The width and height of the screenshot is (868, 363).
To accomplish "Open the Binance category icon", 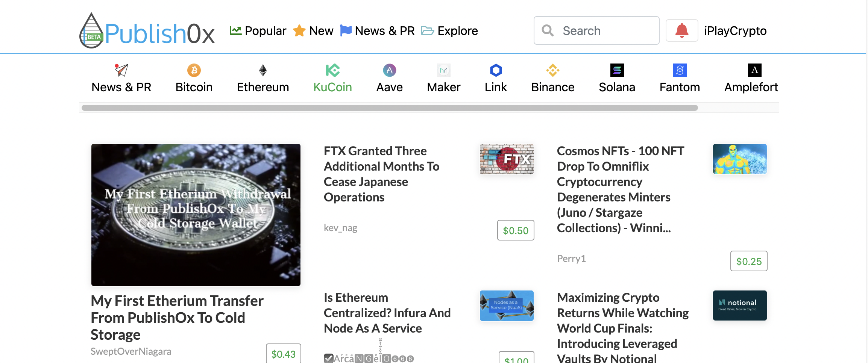I will point(553,70).
